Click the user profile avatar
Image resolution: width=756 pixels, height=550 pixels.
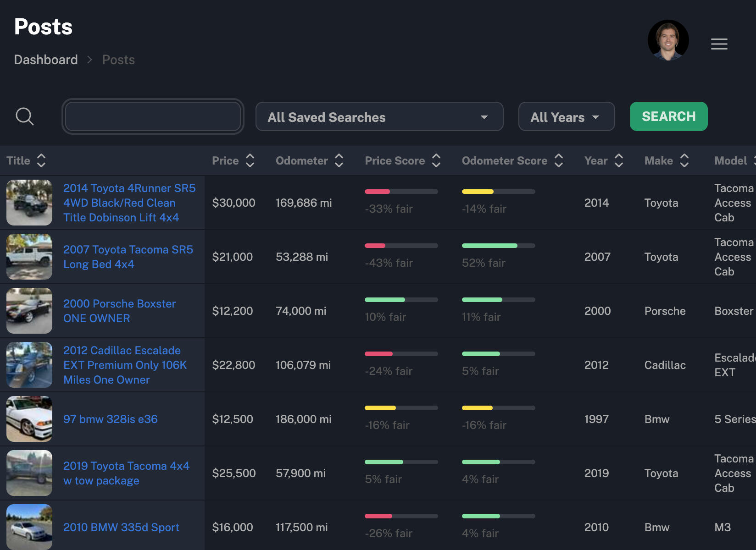[668, 40]
